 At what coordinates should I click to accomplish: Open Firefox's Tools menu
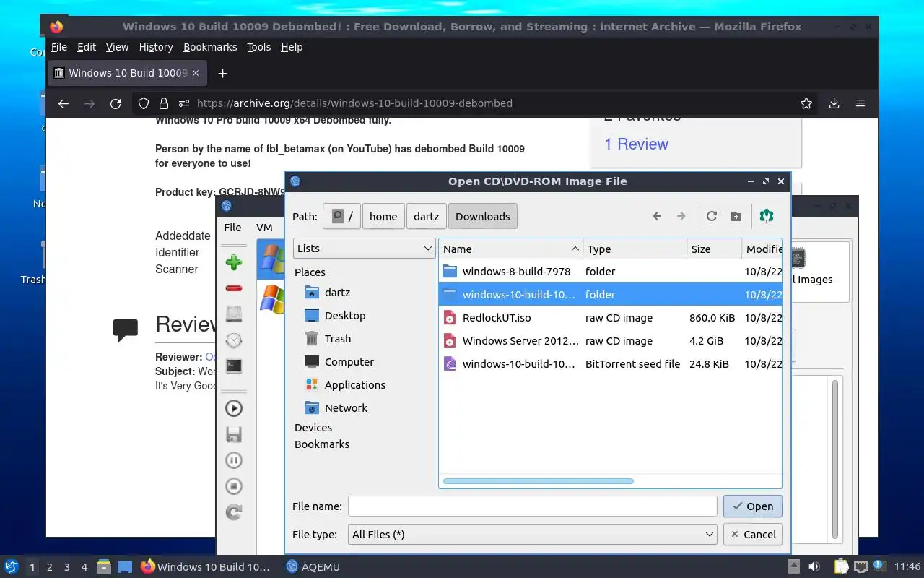click(x=258, y=47)
